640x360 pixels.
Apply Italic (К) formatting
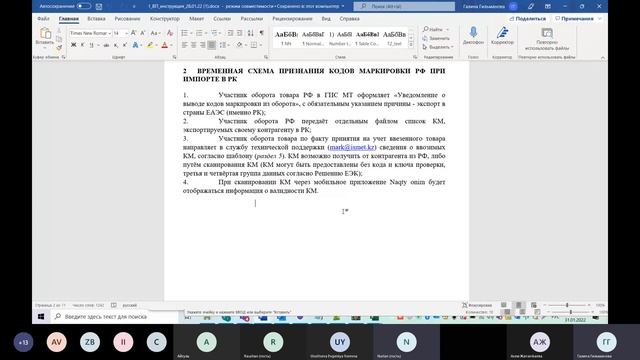coord(82,45)
